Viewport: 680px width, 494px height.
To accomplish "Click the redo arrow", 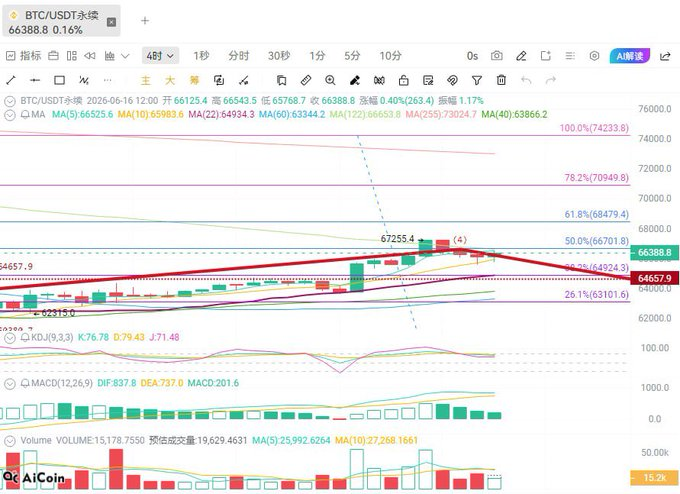I will click(x=551, y=80).
